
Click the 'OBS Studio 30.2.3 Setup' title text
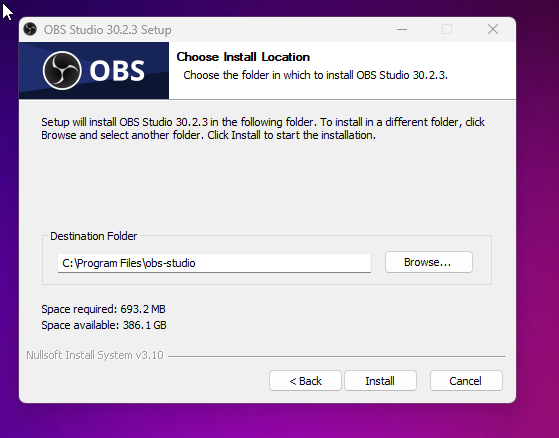click(x=107, y=30)
